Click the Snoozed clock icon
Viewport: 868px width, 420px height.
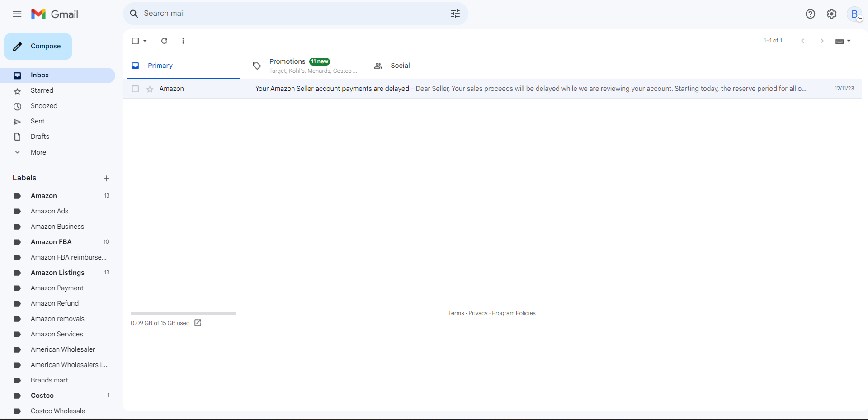point(17,107)
